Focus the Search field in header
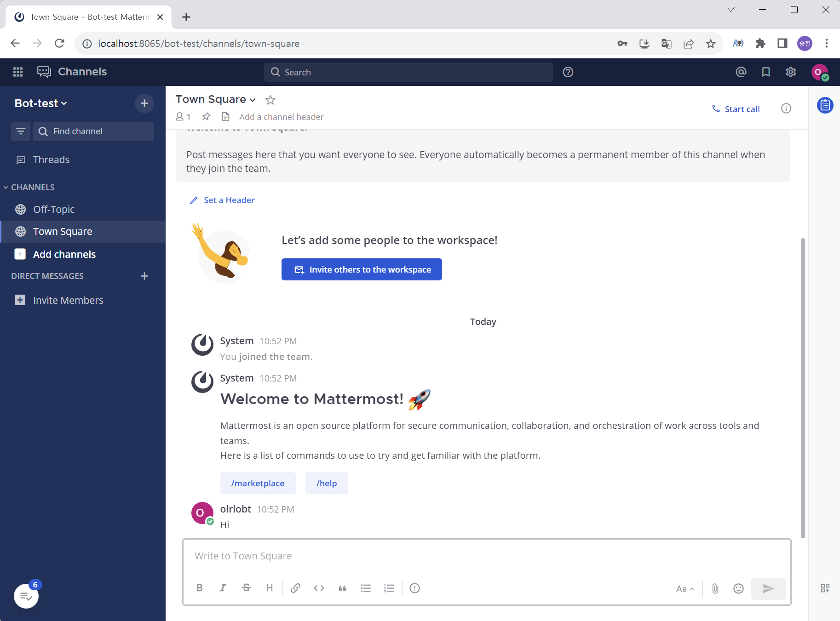This screenshot has height=621, width=840. (x=408, y=72)
